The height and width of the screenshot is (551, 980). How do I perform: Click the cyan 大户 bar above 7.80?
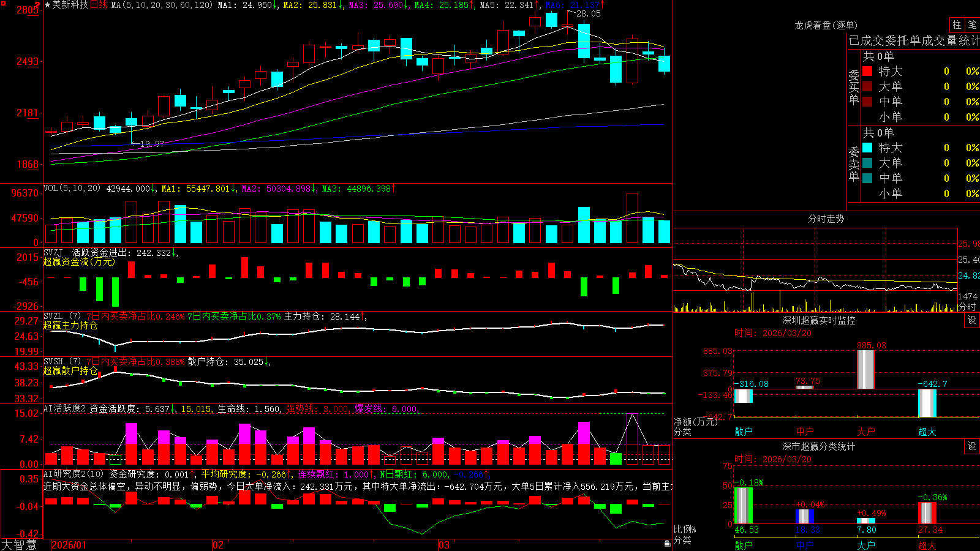click(x=866, y=521)
